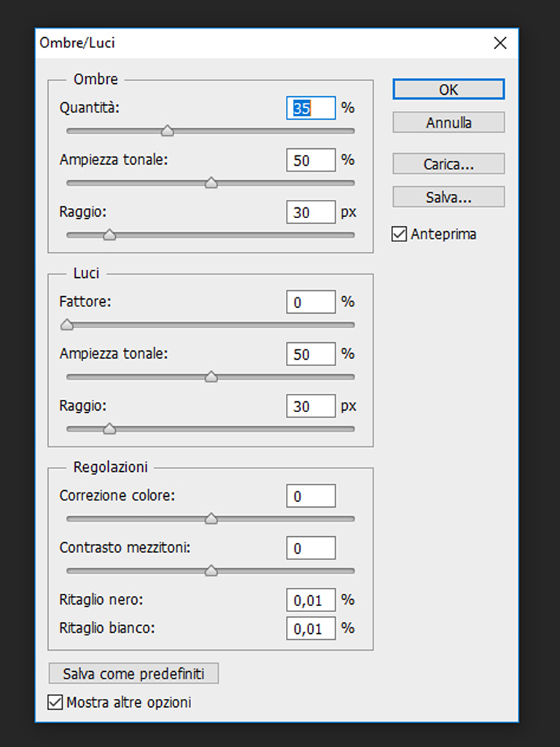
Task: Focus the Ombre Quantità percentage field
Action: tap(311, 108)
